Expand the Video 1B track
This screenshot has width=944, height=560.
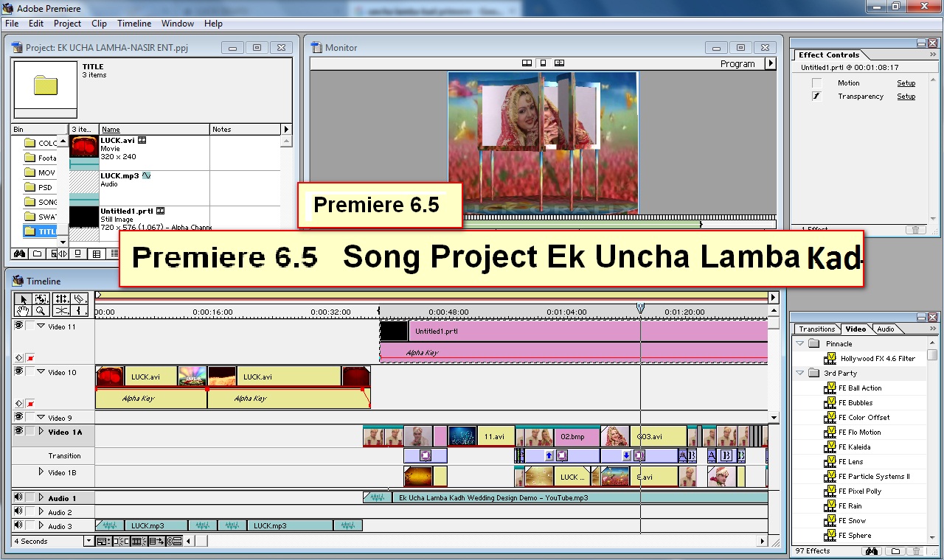click(41, 472)
